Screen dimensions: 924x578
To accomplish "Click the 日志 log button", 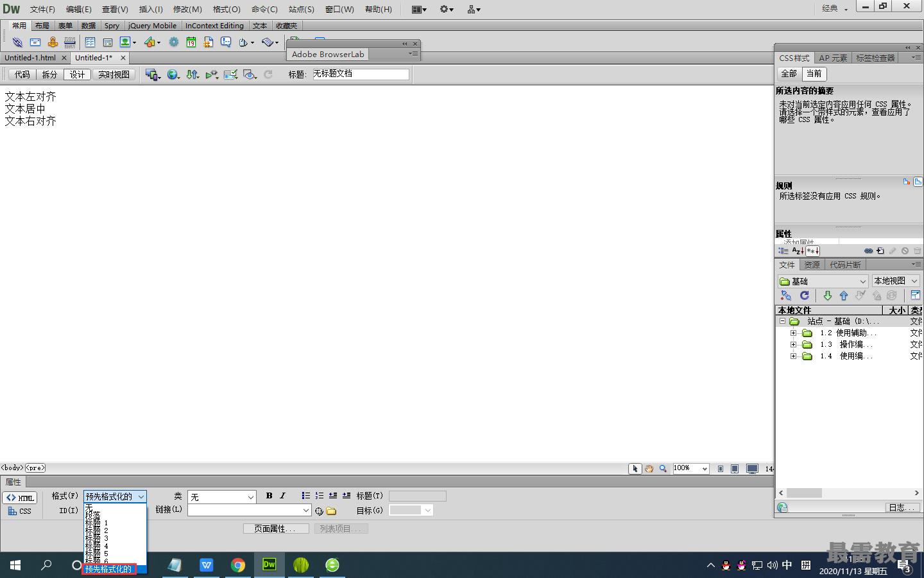I will coord(901,507).
